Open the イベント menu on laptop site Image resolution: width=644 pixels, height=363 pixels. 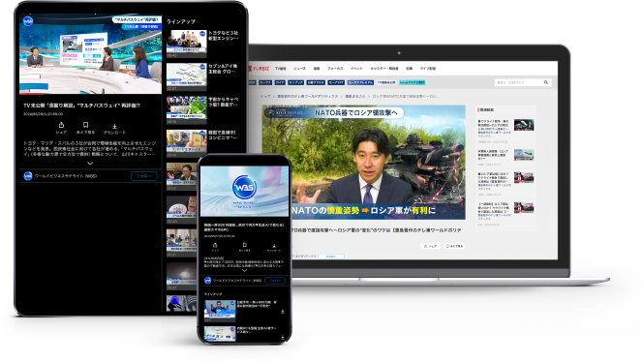(x=356, y=69)
